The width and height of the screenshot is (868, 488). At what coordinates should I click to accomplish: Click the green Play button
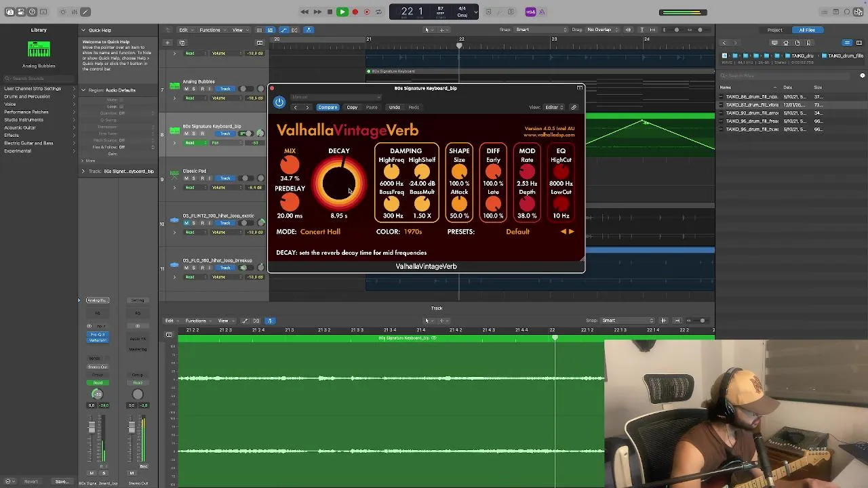click(x=342, y=12)
